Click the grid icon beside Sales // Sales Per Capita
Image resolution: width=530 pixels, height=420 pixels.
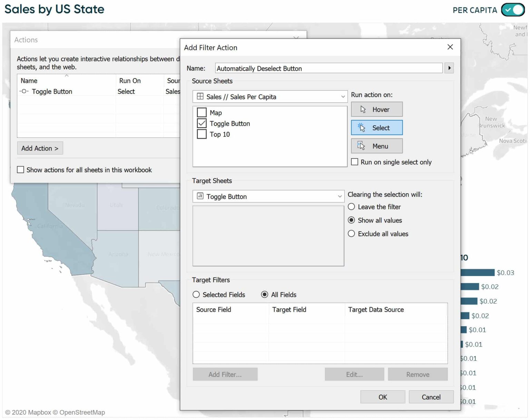200,97
